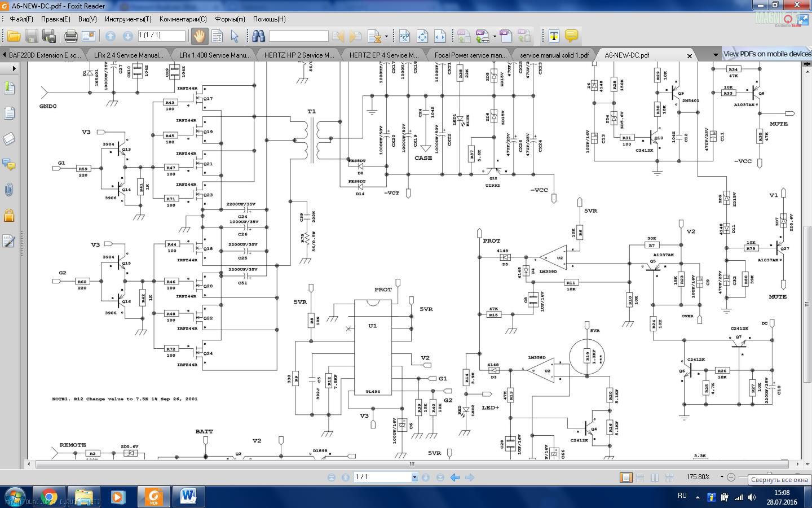Expand the page number dropdown at bottom

click(414, 478)
